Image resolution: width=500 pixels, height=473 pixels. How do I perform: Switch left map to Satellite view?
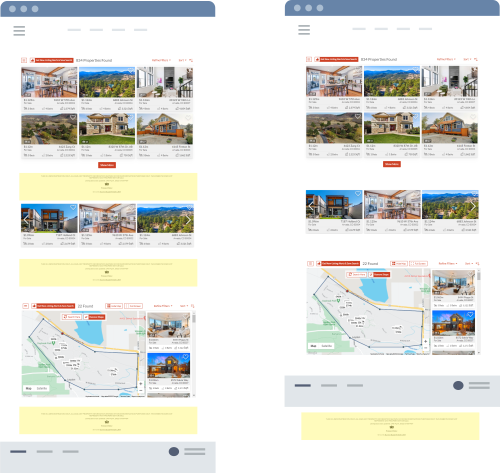pyautogui.click(x=42, y=388)
